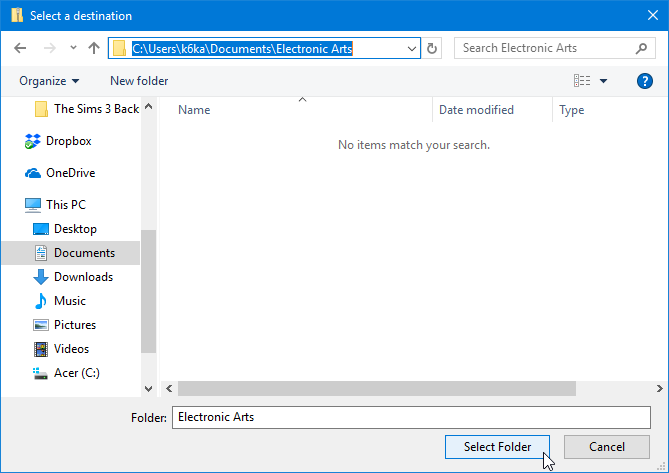Select The Sims 3 Back folder
The image size is (669, 473).
coord(87,109)
